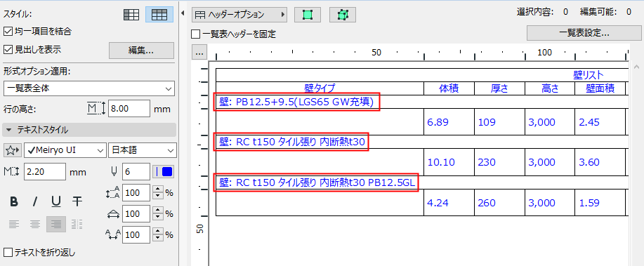Increase the character spacing percentage stepper
This screenshot has width=644, height=266.
pyautogui.click(x=158, y=232)
